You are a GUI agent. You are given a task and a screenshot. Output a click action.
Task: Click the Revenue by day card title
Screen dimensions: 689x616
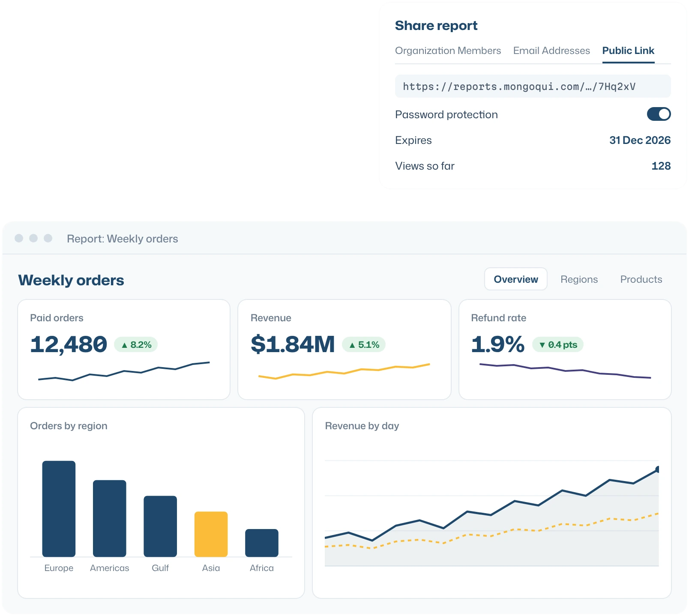click(362, 426)
